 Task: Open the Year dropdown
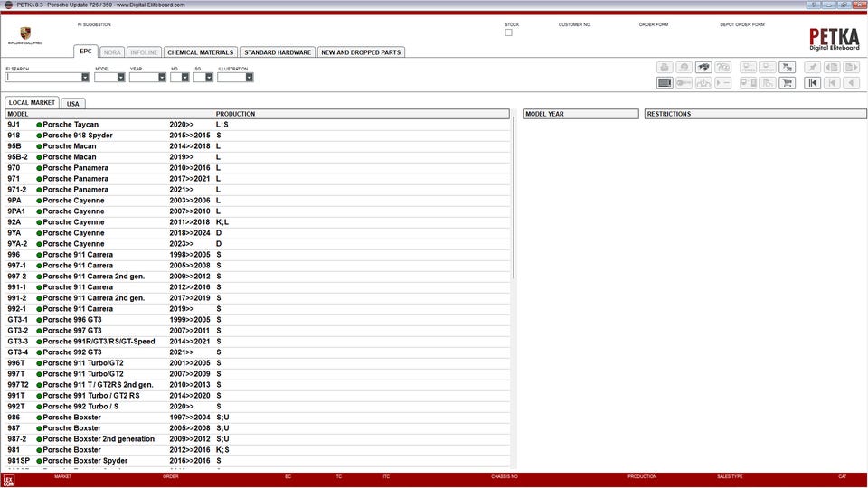pyautogui.click(x=162, y=78)
